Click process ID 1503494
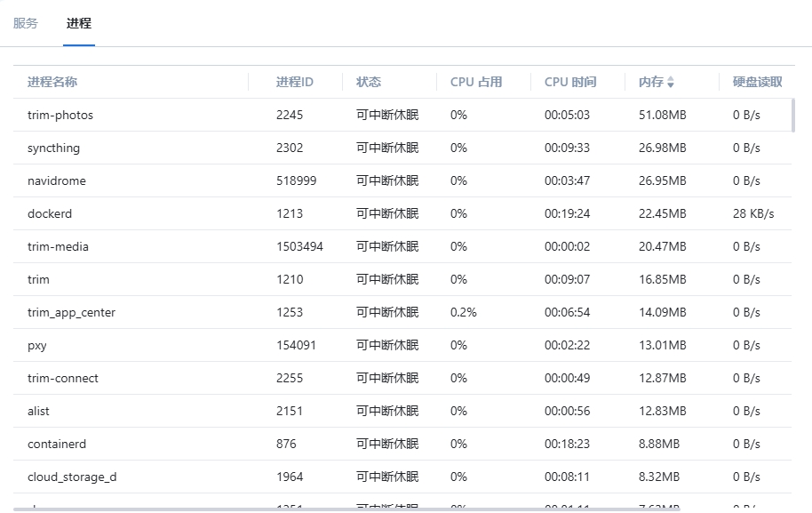 [299, 246]
